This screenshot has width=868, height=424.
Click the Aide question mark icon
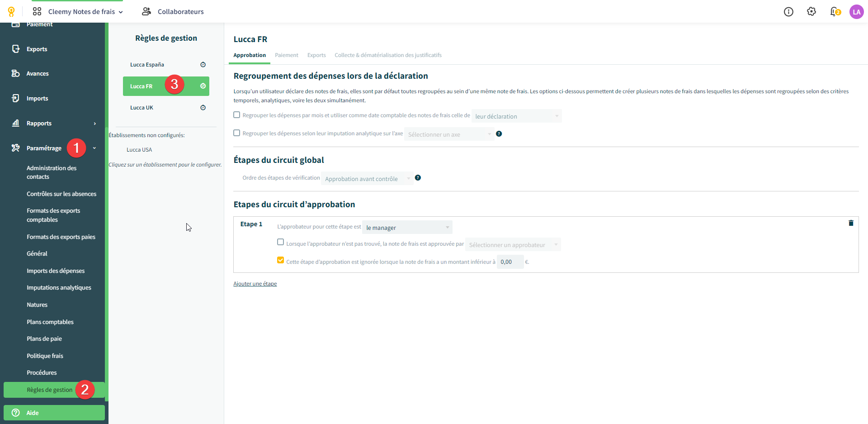16,413
